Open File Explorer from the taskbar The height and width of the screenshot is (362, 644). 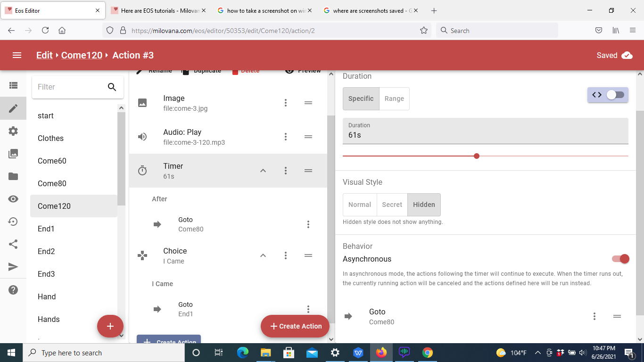[265, 353]
